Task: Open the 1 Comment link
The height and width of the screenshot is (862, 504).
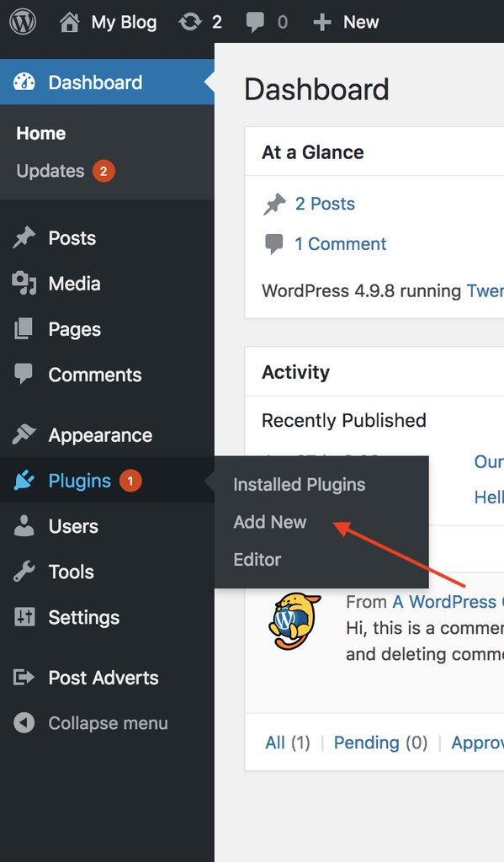Action: [x=340, y=244]
